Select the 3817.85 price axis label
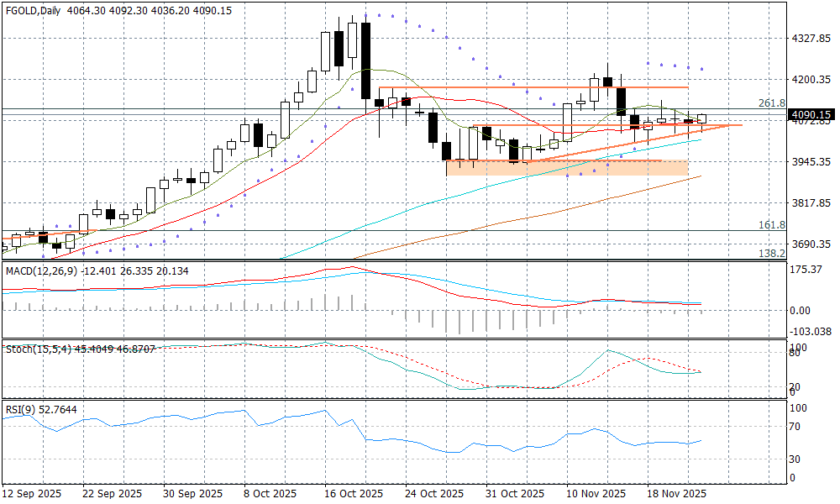 811,203
